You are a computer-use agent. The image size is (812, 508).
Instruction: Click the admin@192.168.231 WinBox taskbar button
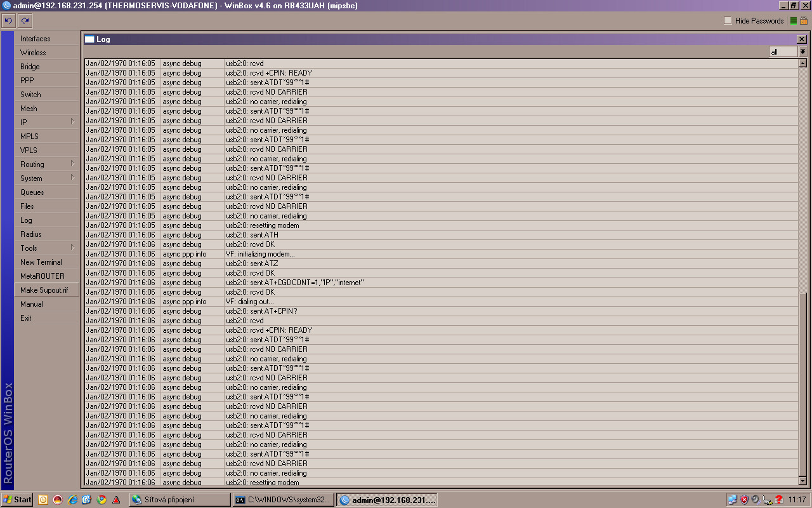pyautogui.click(x=386, y=500)
